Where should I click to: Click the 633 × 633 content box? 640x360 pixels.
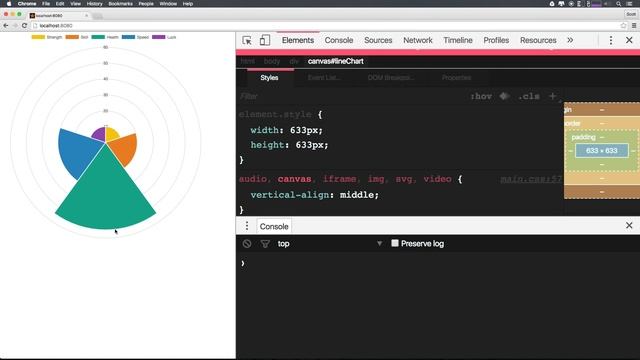click(x=602, y=151)
